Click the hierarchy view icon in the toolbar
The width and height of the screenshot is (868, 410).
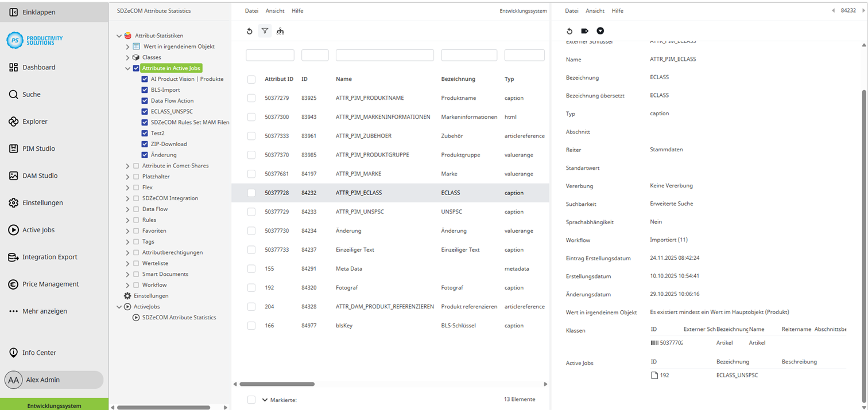(x=280, y=31)
